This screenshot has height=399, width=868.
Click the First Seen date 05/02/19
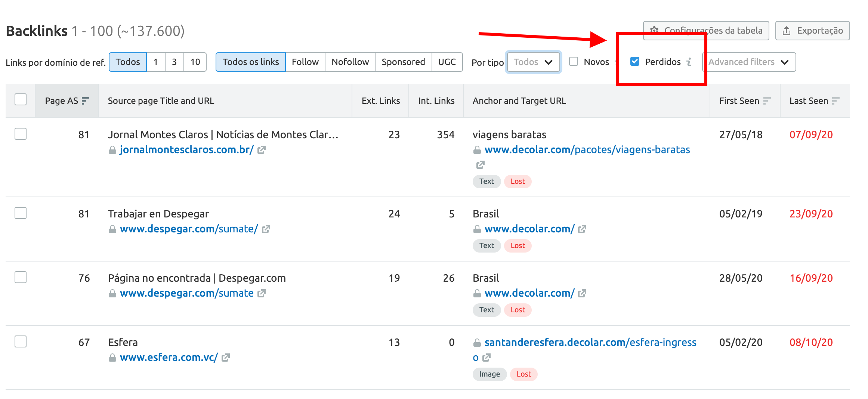coord(741,214)
